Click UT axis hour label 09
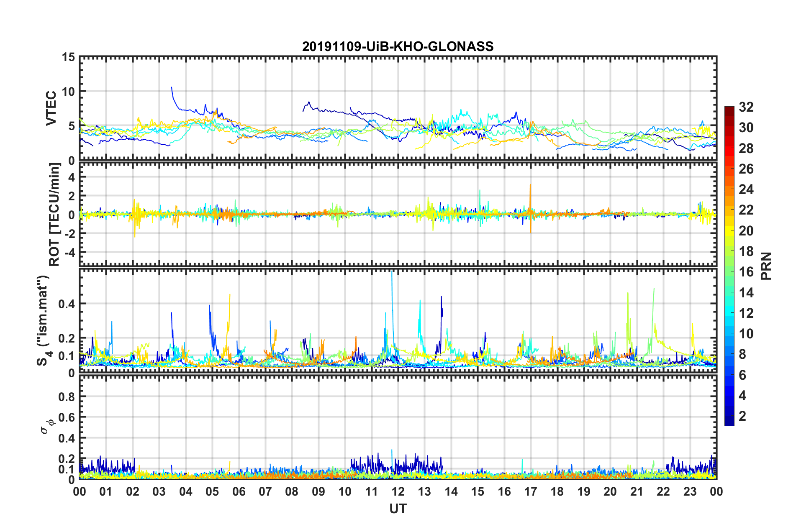The width and height of the screenshot is (796, 532). tap(318, 491)
